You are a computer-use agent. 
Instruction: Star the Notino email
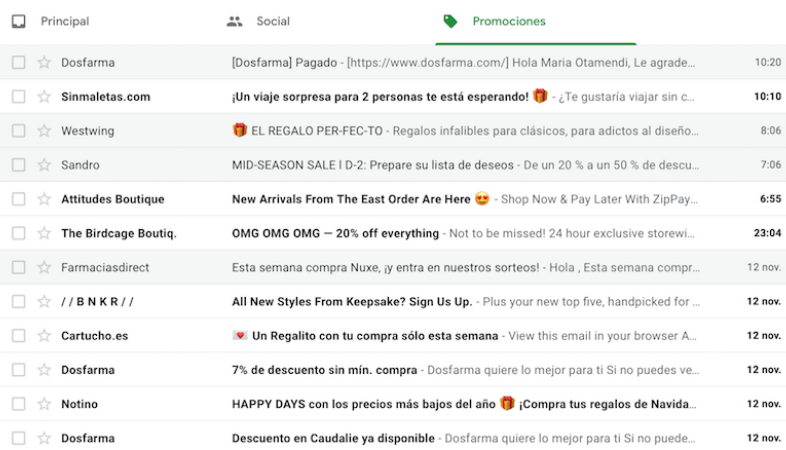click(44, 404)
